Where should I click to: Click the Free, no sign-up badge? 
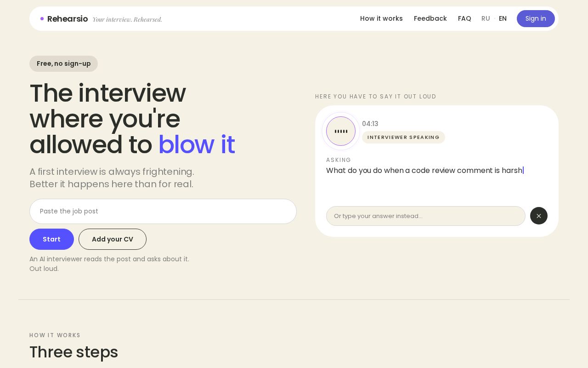(x=63, y=63)
